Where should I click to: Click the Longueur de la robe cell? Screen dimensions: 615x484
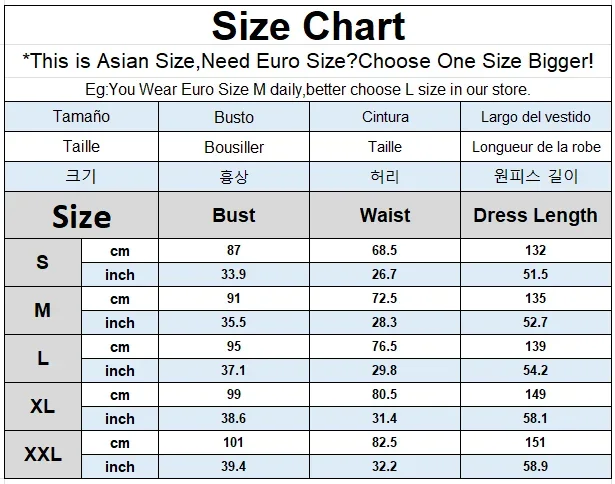pyautogui.click(x=535, y=147)
